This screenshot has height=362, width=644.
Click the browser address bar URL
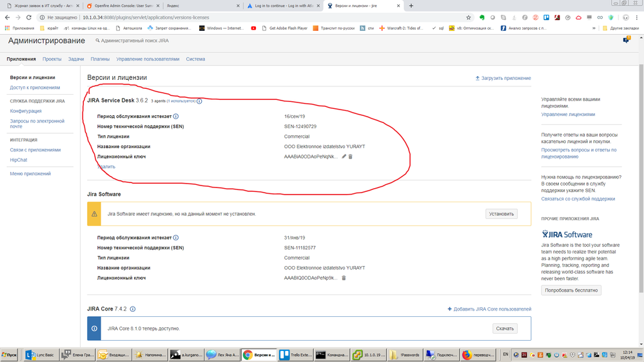146,17
